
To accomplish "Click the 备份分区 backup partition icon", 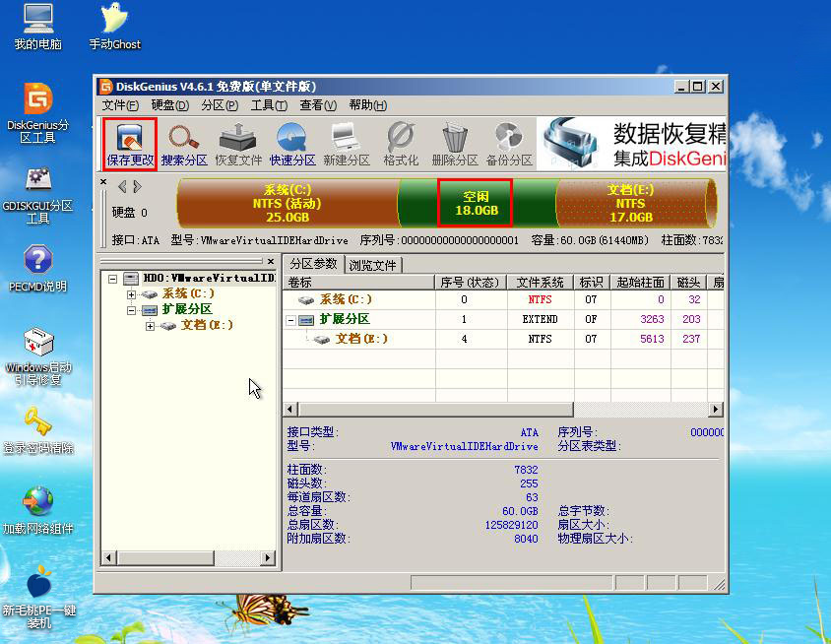I will point(509,144).
